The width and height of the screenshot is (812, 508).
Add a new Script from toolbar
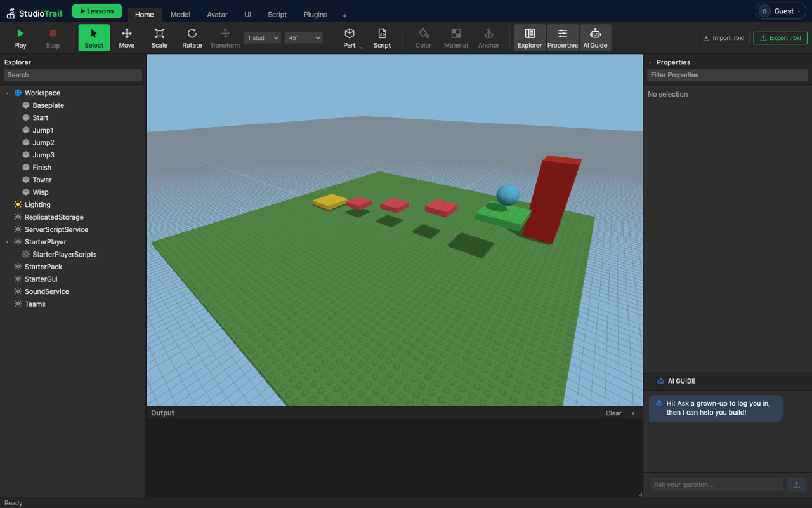pos(382,38)
